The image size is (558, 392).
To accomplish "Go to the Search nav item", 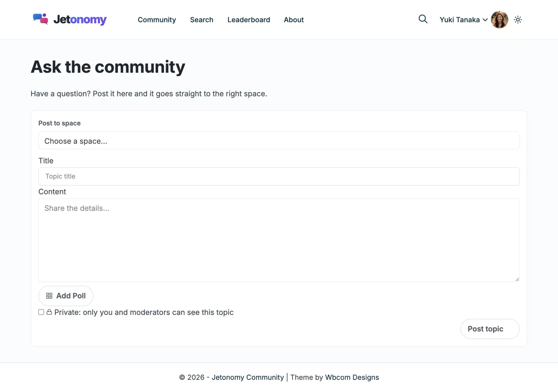I will pos(202,20).
